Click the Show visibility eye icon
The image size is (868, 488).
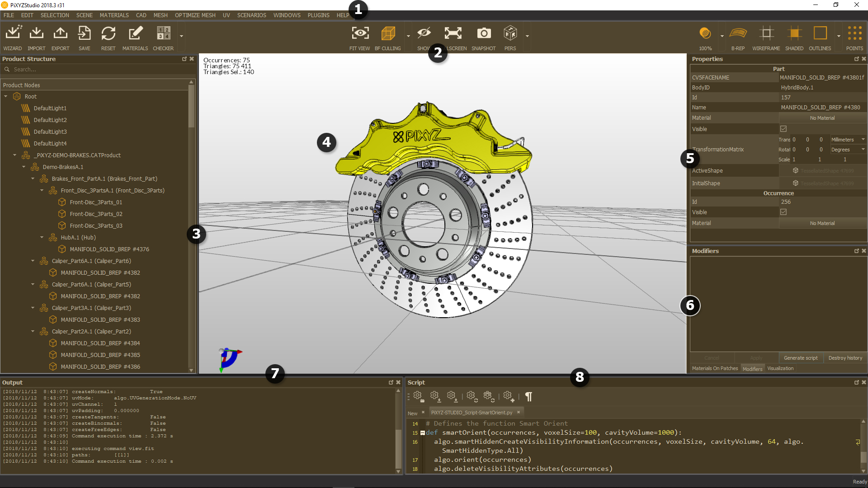click(424, 33)
